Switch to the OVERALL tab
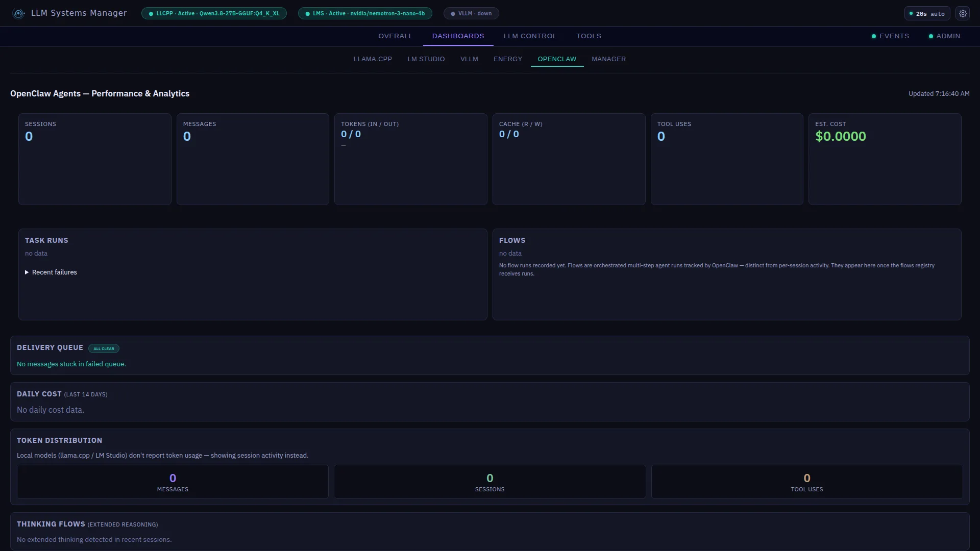The height and width of the screenshot is (551, 980). [395, 36]
